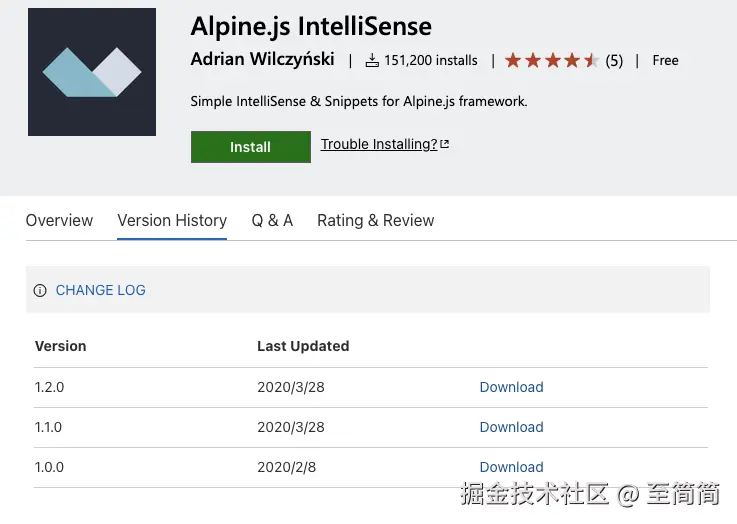
Task: Open the Trouble Installing? link
Action: pos(379,144)
